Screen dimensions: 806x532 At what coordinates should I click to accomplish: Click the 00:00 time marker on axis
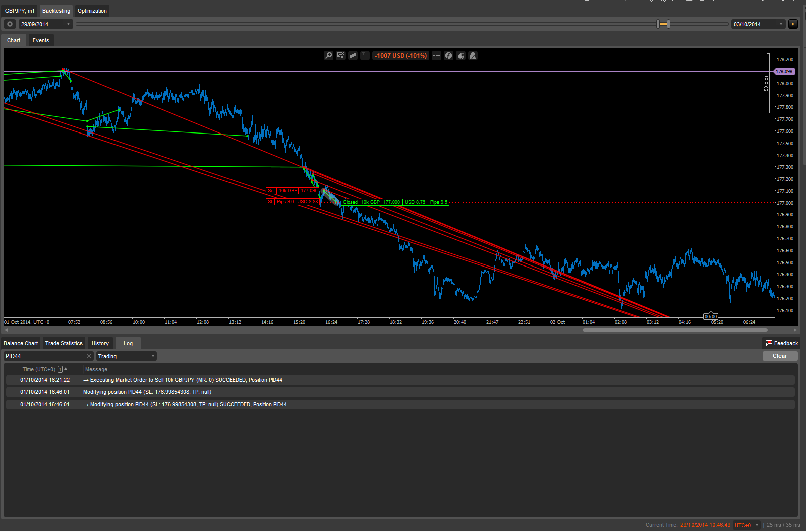point(711,316)
